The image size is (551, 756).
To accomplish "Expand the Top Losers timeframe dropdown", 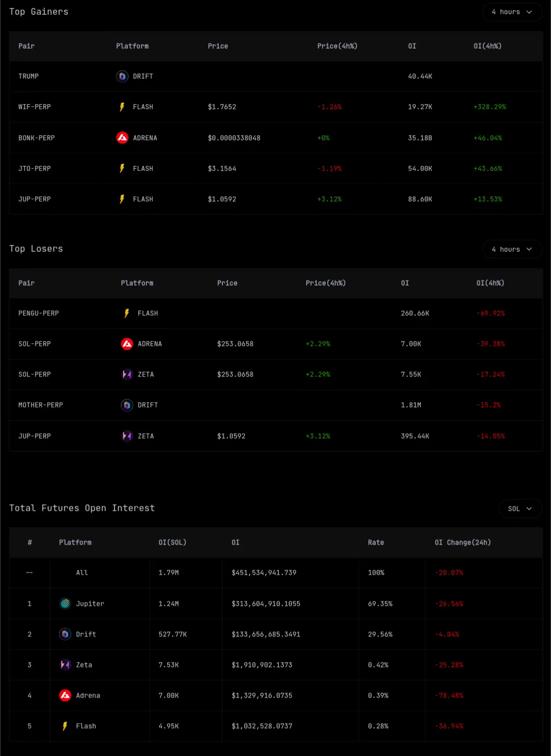I will (512, 249).
